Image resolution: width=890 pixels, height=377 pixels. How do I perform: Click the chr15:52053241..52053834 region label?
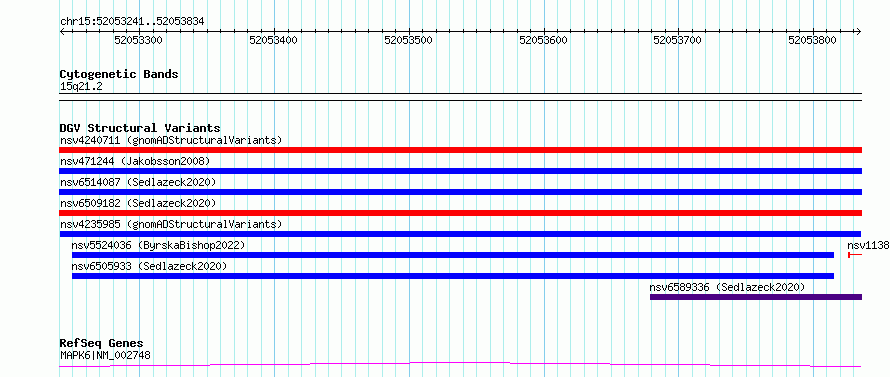[x=132, y=22]
